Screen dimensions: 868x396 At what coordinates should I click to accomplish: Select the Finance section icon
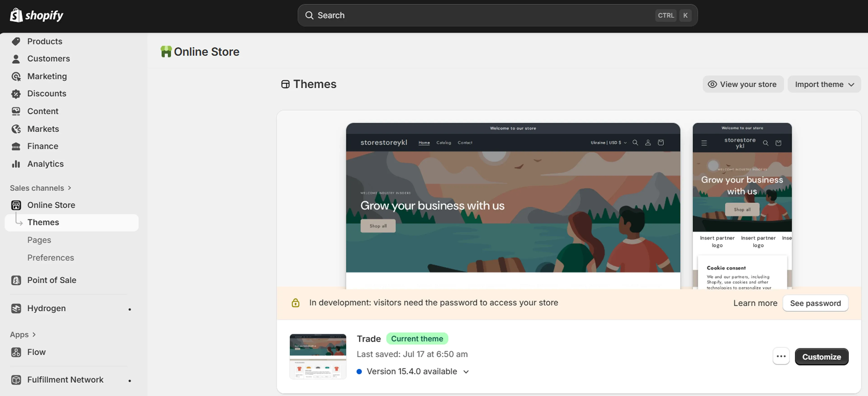click(16, 146)
